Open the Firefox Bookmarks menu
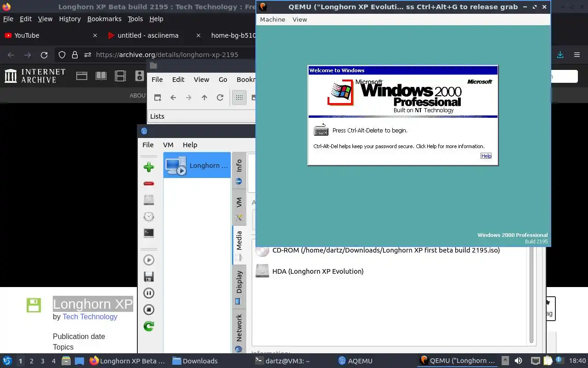The height and width of the screenshot is (368, 588). pyautogui.click(x=104, y=19)
